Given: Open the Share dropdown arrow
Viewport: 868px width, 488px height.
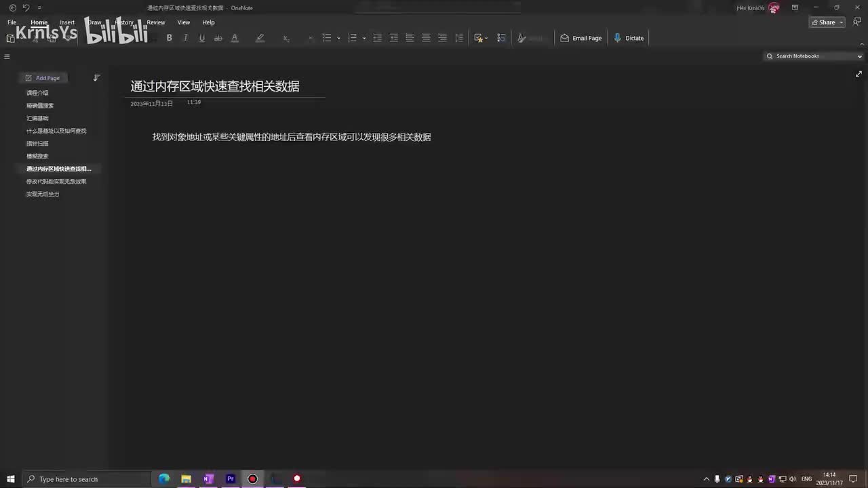Looking at the screenshot, I should pos(842,22).
